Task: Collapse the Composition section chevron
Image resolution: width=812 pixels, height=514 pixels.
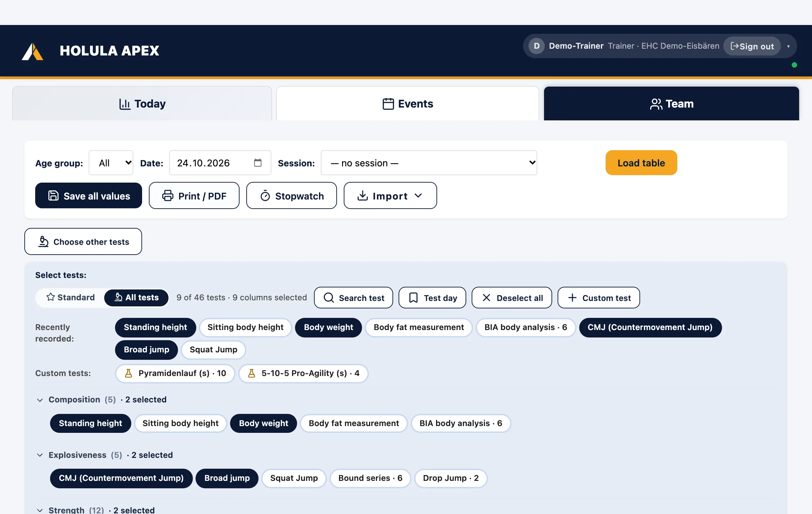Action: [40, 400]
